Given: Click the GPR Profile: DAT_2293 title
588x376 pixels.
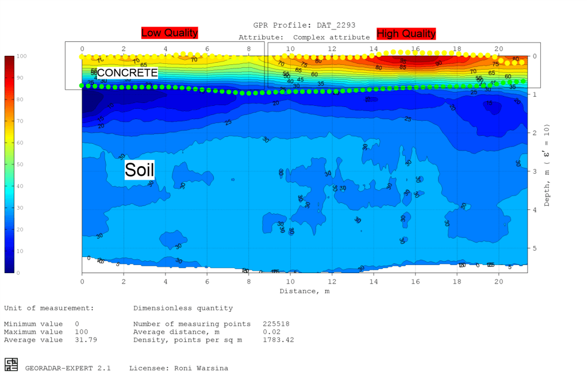Looking at the screenshot, I should 304,25.
